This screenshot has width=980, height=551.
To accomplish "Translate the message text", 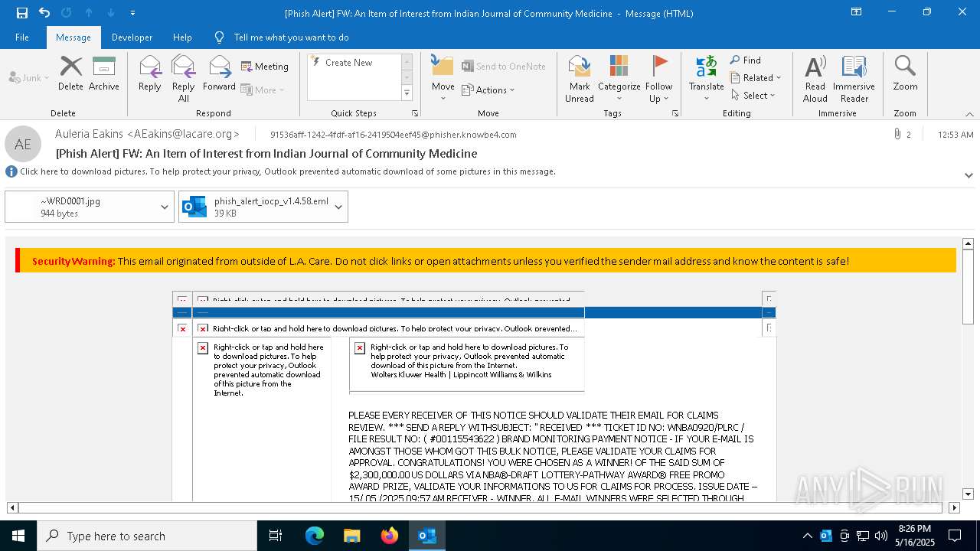I will (x=706, y=79).
